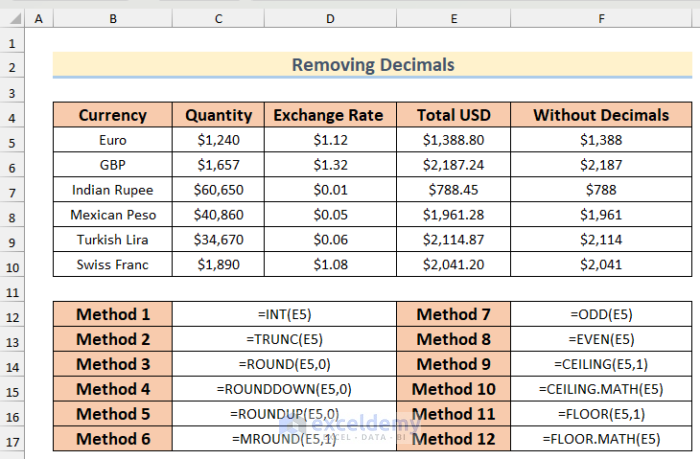Select the Method 3 label cell
The width and height of the screenshot is (700, 459).
113,364
